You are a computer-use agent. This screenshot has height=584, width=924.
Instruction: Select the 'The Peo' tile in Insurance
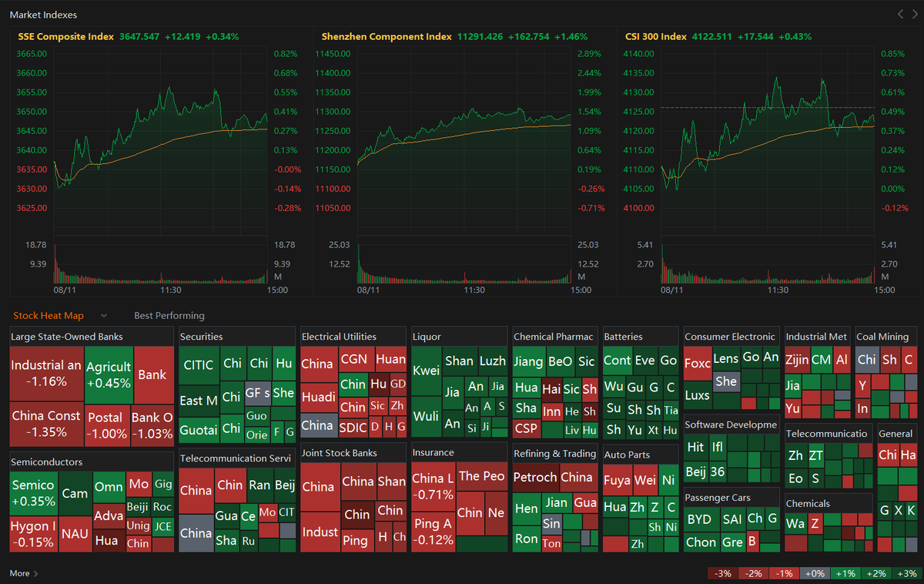(482, 476)
